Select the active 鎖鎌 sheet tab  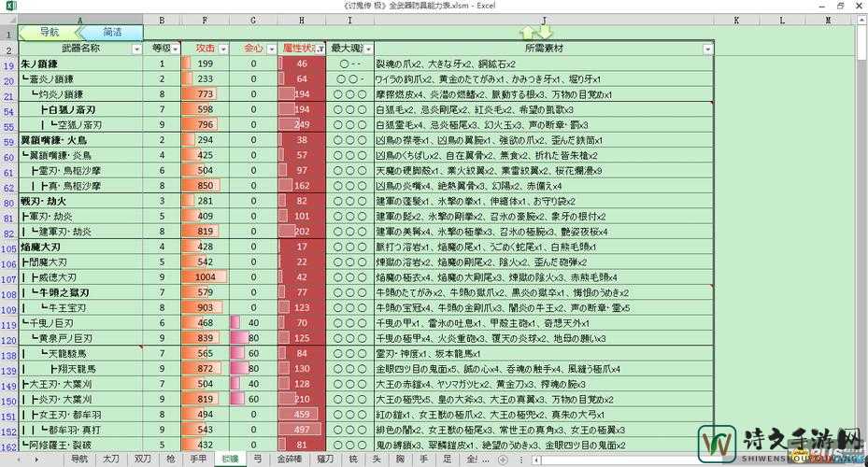click(230, 459)
